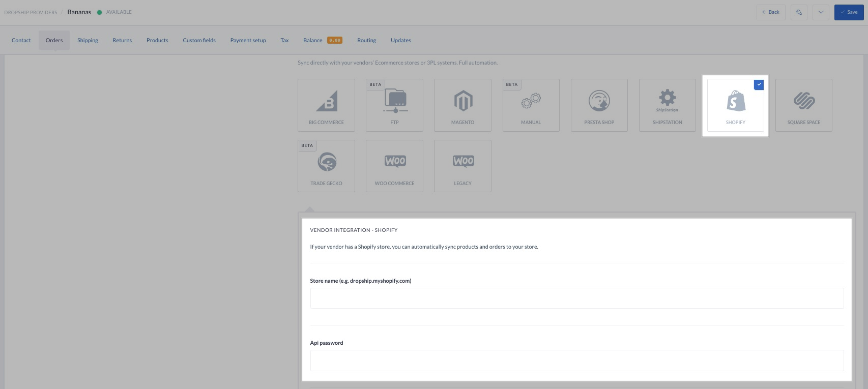Viewport: 868px width, 389px height.
Task: Click the Vendor Integration - Shopify heading
Action: 354,230
